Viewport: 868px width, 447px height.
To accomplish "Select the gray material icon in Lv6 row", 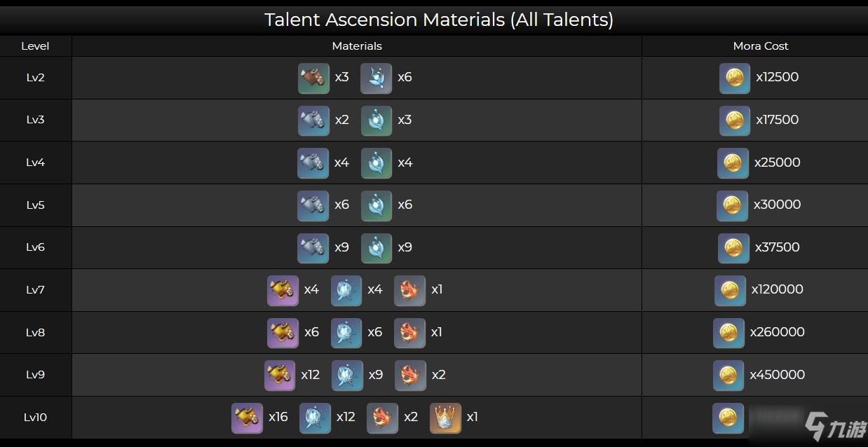I will point(313,248).
